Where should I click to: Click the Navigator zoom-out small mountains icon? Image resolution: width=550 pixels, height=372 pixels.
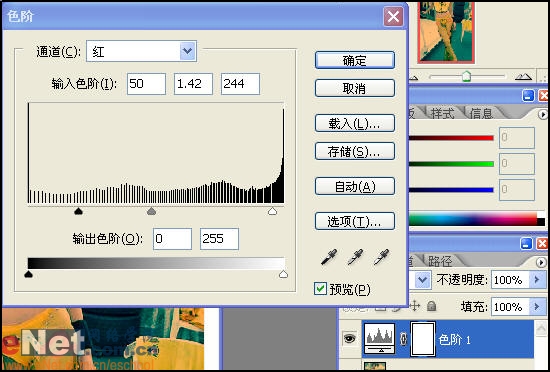414,77
